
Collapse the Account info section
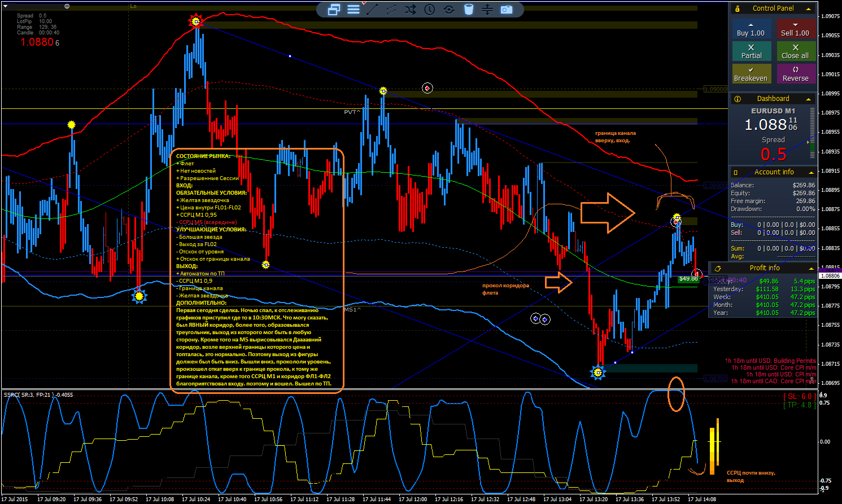pos(812,172)
